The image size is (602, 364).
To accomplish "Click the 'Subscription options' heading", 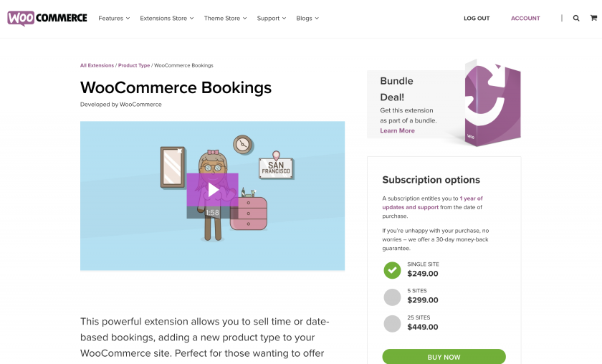I will click(x=431, y=180).
